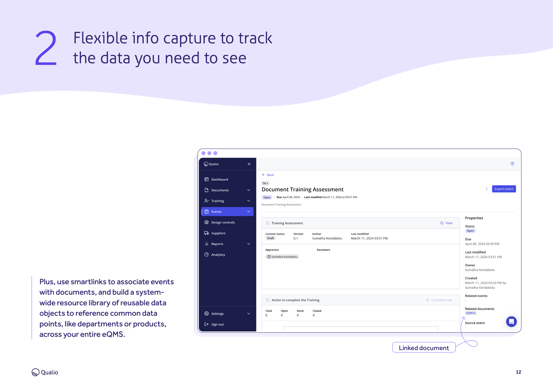Click the Due date April 08, 2024 04:50 PM
The height and width of the screenshot is (392, 553).
[482, 244]
